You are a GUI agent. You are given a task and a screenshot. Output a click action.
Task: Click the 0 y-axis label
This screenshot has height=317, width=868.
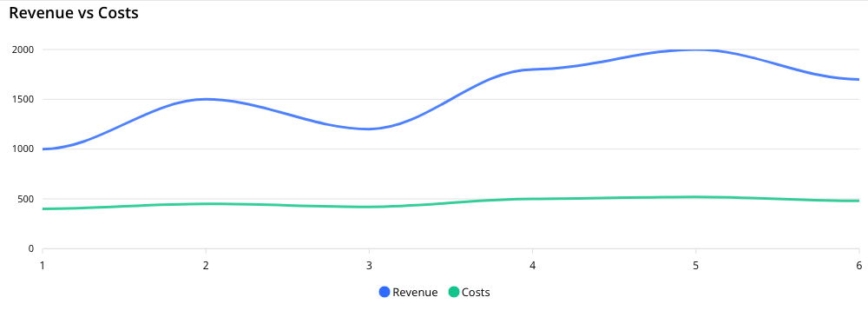coord(31,249)
